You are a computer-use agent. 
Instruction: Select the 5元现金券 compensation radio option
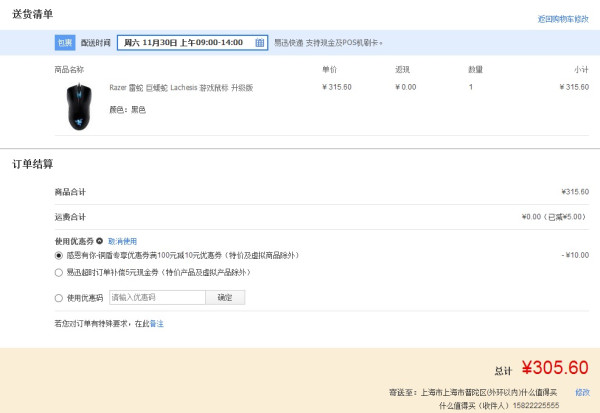(59, 273)
